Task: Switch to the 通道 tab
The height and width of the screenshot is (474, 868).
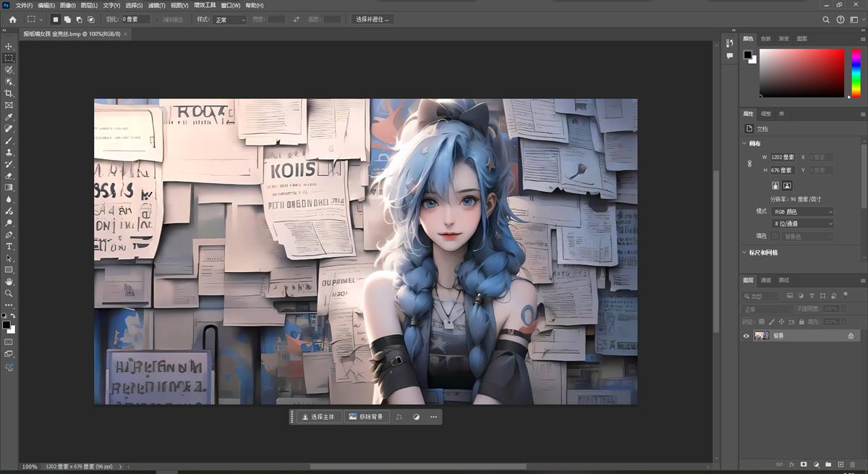Action: (766, 280)
